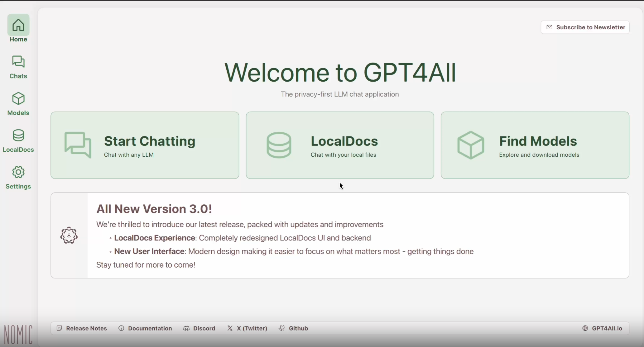Image resolution: width=644 pixels, height=347 pixels.
Task: Click the Nomic logo in the bottom corner
Action: pos(18,335)
